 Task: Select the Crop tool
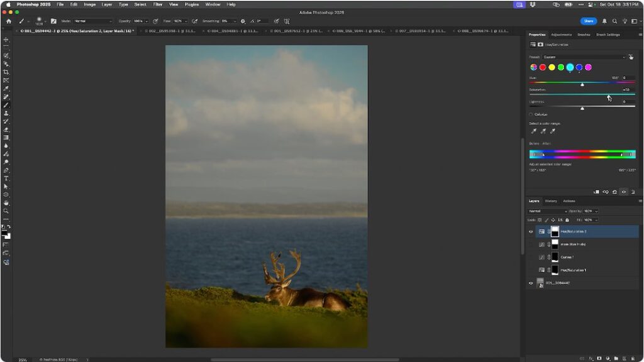pos(6,72)
